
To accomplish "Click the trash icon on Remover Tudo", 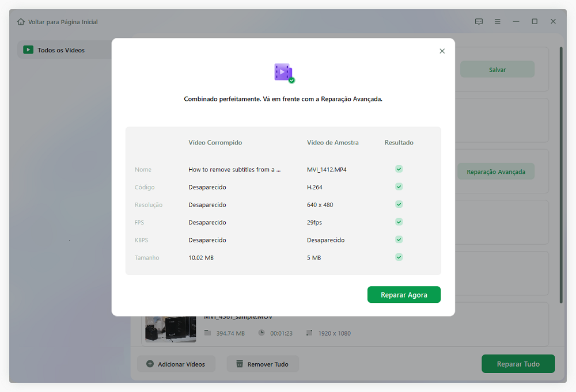I will point(240,364).
